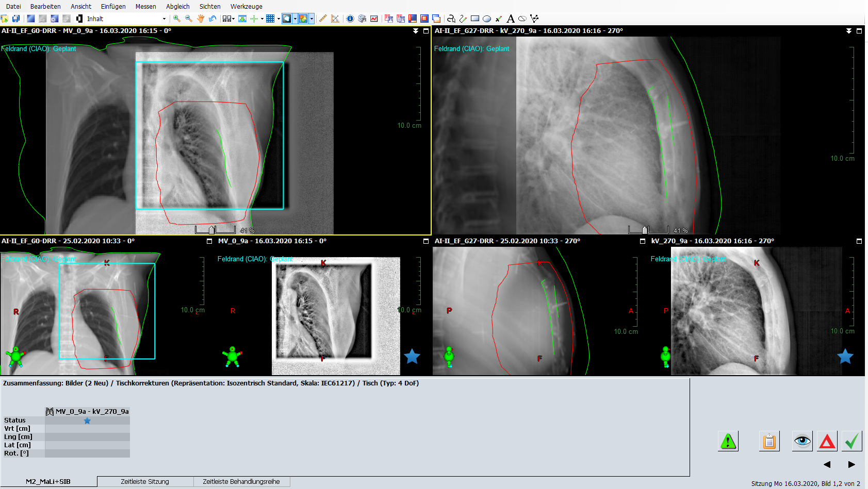This screenshot has height=489, width=868.
Task: Click the green warning triangle icon
Action: coord(728,441)
